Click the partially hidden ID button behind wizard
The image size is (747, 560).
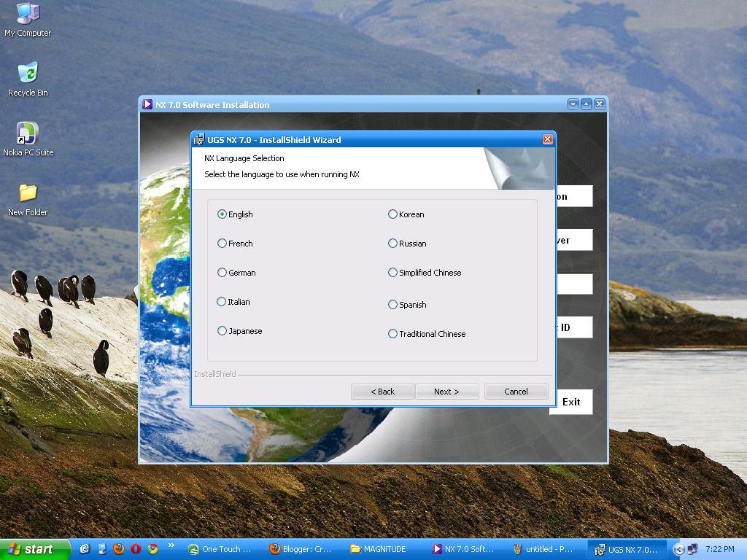click(574, 327)
